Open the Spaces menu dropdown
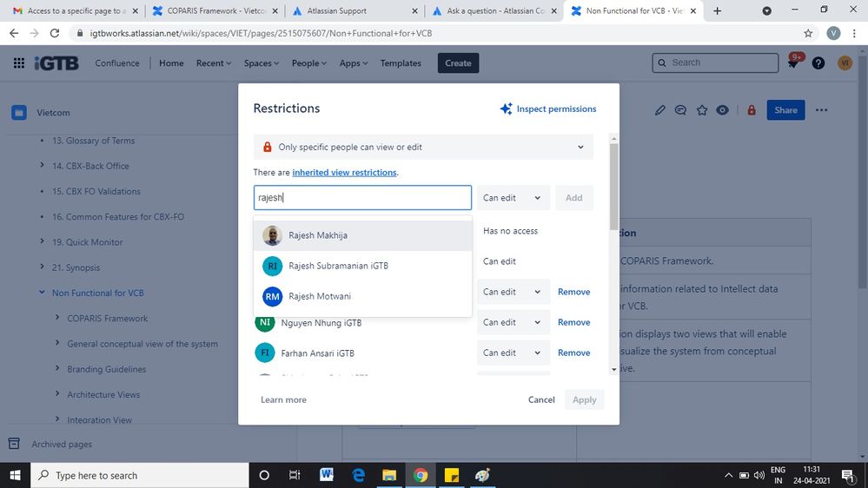The image size is (868, 488). point(262,63)
